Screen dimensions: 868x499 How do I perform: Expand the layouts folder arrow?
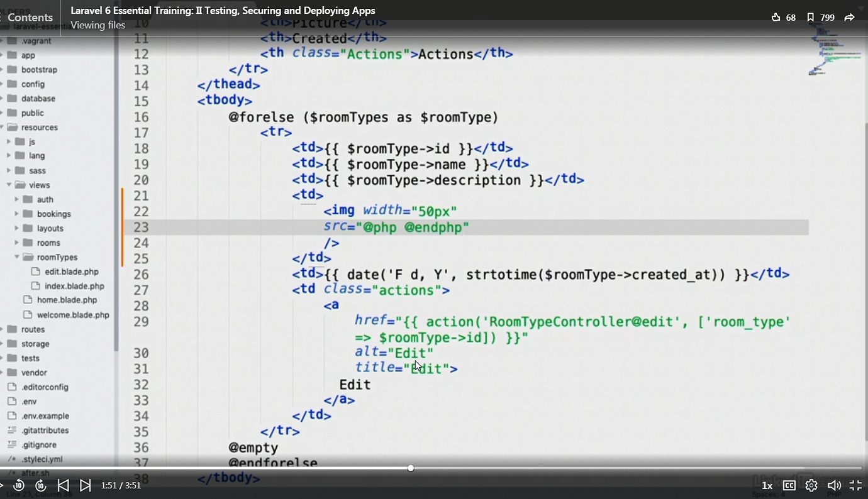tap(17, 228)
